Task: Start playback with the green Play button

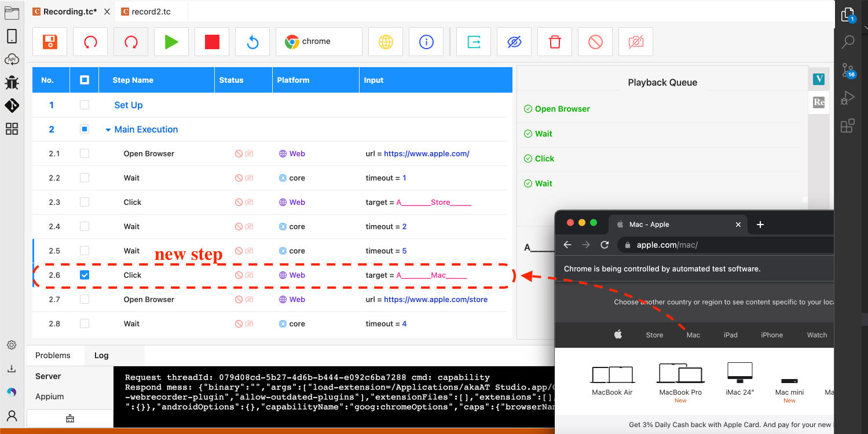Action: pos(171,42)
